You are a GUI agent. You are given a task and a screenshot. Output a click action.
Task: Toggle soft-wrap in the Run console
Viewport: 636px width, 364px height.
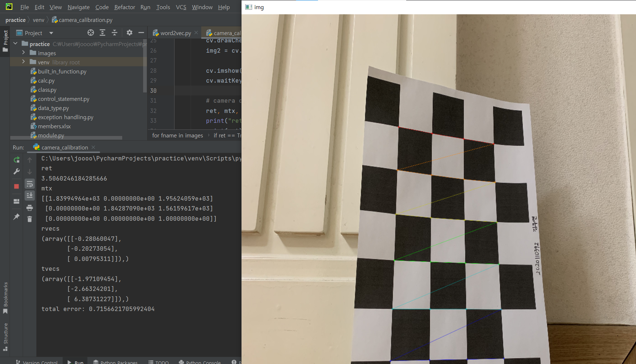click(30, 183)
